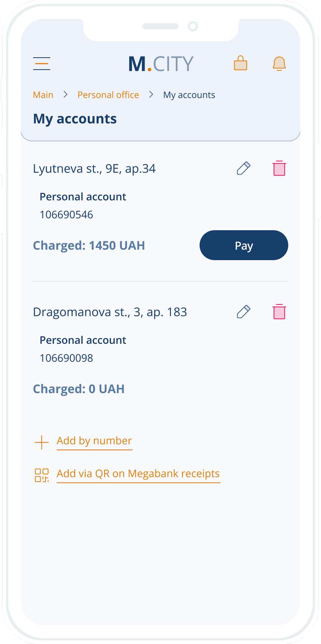Edit the Lyutneva st. account
Viewport: 321px width, 644px height.
[243, 168]
